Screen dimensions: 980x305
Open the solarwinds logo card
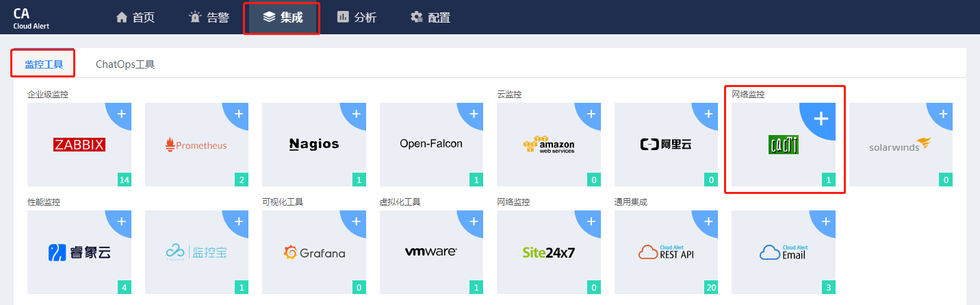coord(901,145)
